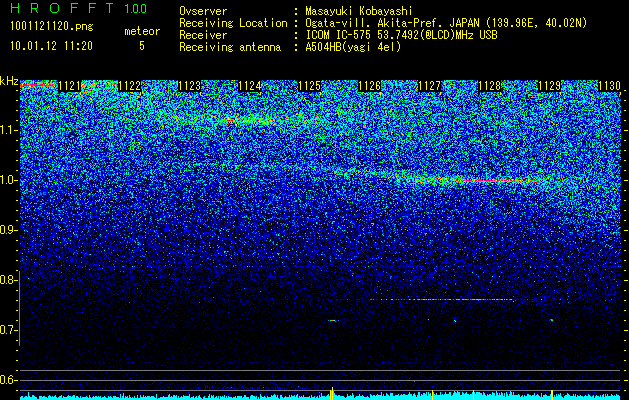The height and width of the screenshot is (400, 629).
Task: Click the meteor count label
Action: pos(142,31)
